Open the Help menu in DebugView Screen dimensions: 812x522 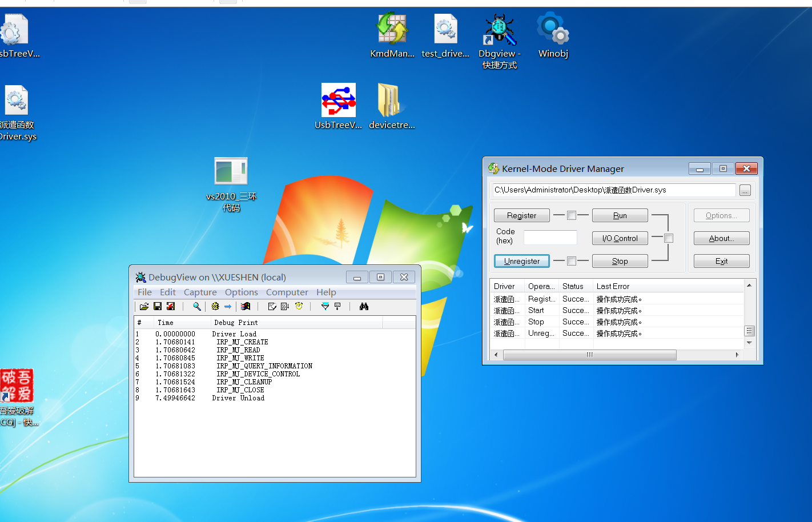pyautogui.click(x=327, y=292)
